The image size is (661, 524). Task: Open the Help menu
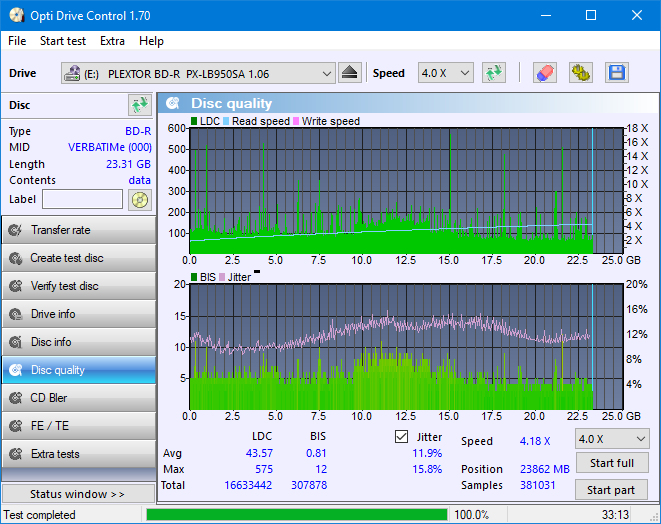tap(151, 41)
